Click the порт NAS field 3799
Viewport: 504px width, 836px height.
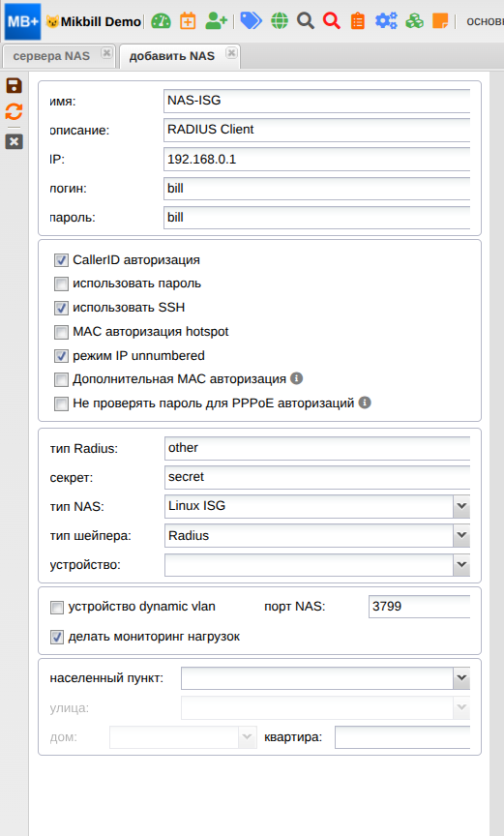pyautogui.click(x=419, y=607)
